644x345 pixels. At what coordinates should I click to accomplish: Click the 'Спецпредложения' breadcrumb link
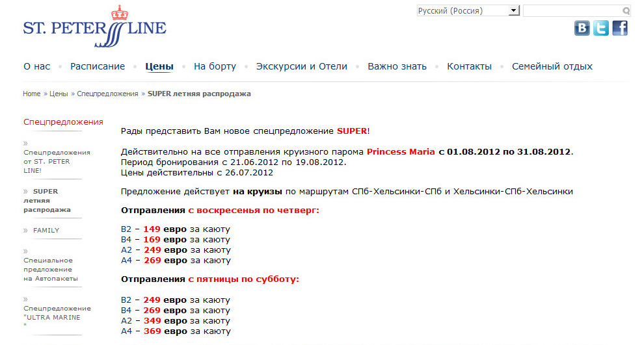[107, 94]
